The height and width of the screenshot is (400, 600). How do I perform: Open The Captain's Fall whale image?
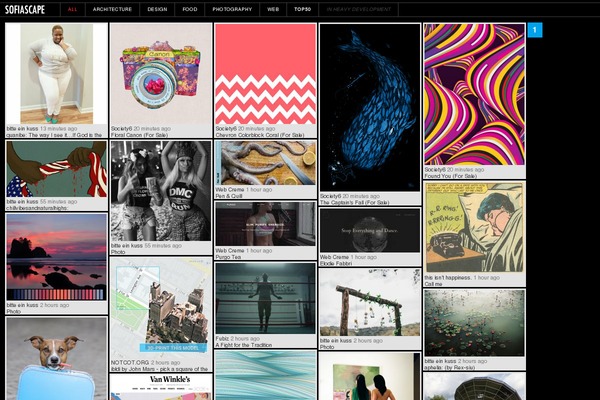coord(370,108)
